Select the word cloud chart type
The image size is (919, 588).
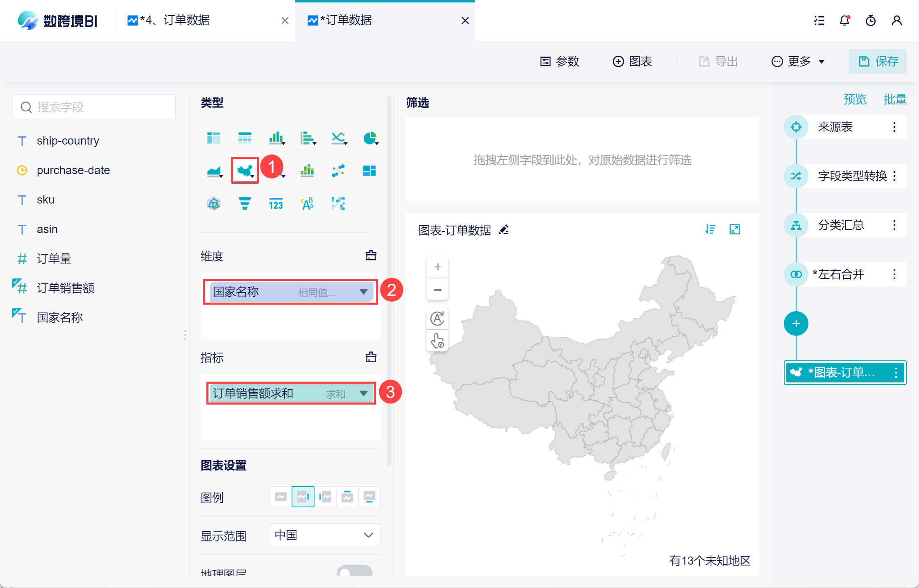tap(307, 204)
